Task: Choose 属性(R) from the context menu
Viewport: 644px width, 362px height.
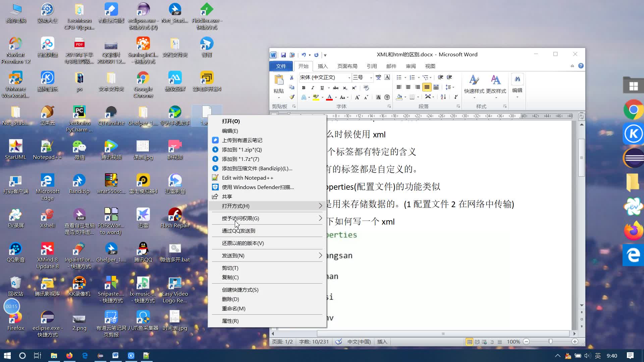Action: [267, 321]
